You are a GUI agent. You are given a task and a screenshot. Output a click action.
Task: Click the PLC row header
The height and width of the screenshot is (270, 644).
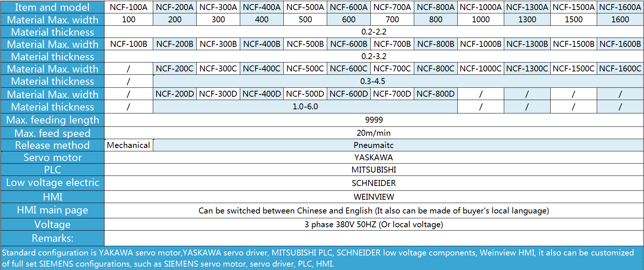(x=52, y=170)
